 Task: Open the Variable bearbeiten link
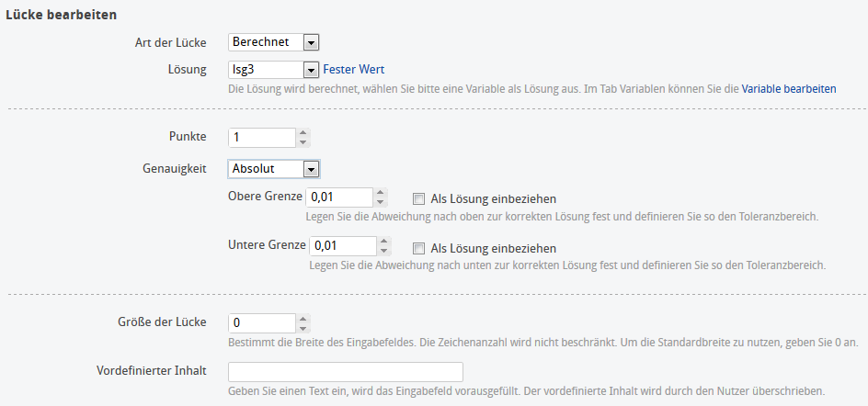click(x=789, y=89)
